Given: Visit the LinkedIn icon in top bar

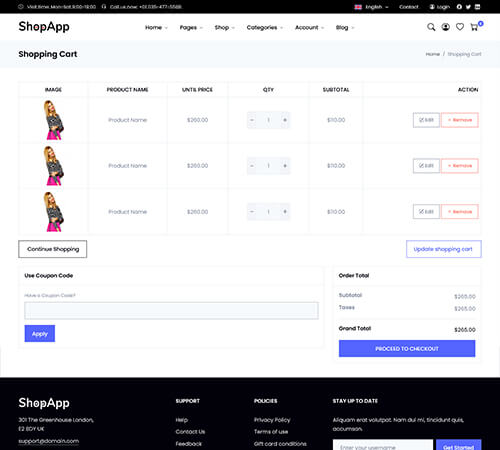Looking at the screenshot, I should pyautogui.click(x=477, y=7).
